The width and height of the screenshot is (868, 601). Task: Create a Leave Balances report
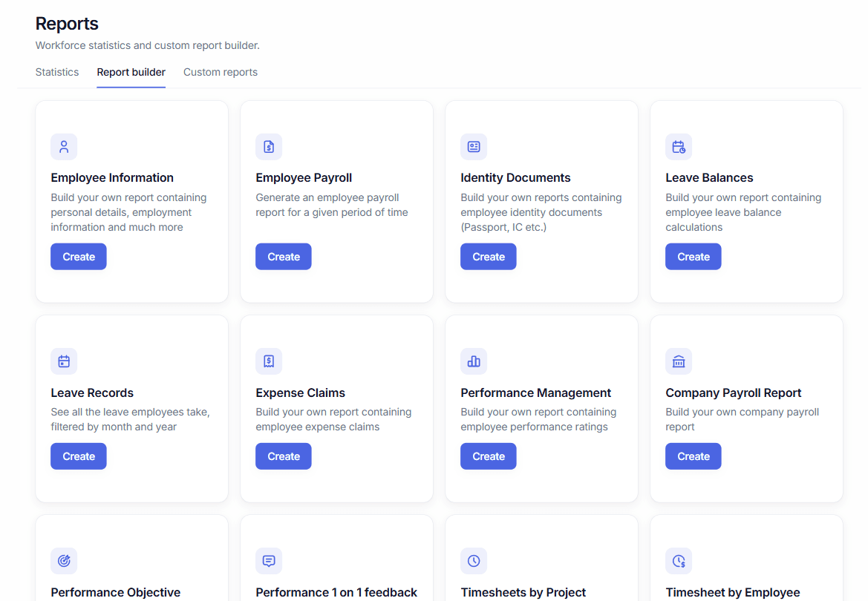tap(693, 257)
